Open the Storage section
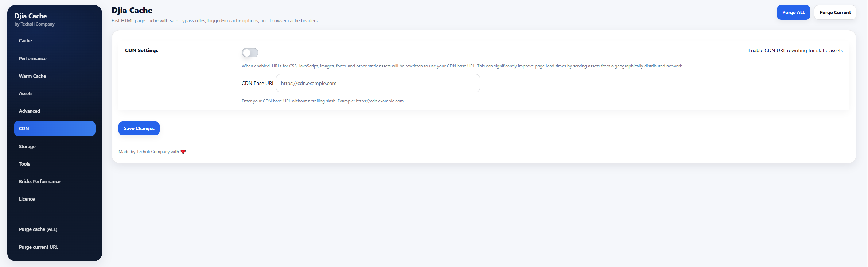Screen dimensions: 868x267 pos(27,146)
